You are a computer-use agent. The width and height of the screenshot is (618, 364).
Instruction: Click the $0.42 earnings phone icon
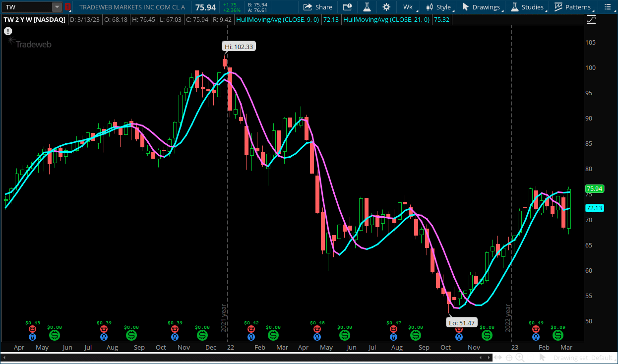click(x=251, y=329)
